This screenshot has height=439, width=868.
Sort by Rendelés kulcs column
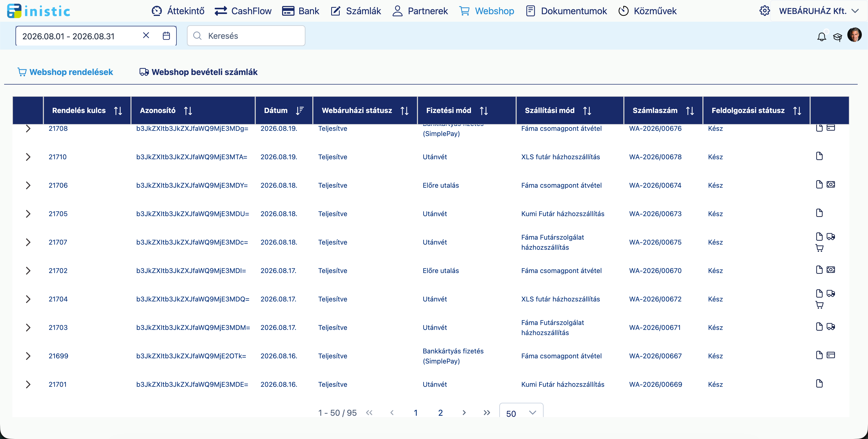coord(118,111)
